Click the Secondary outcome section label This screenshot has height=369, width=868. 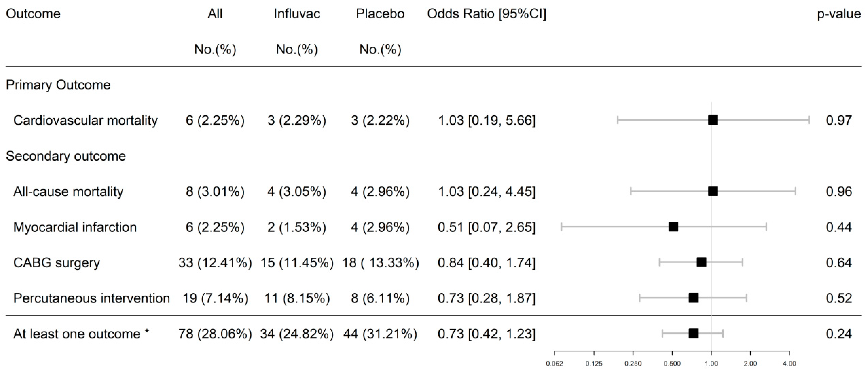tap(66, 156)
